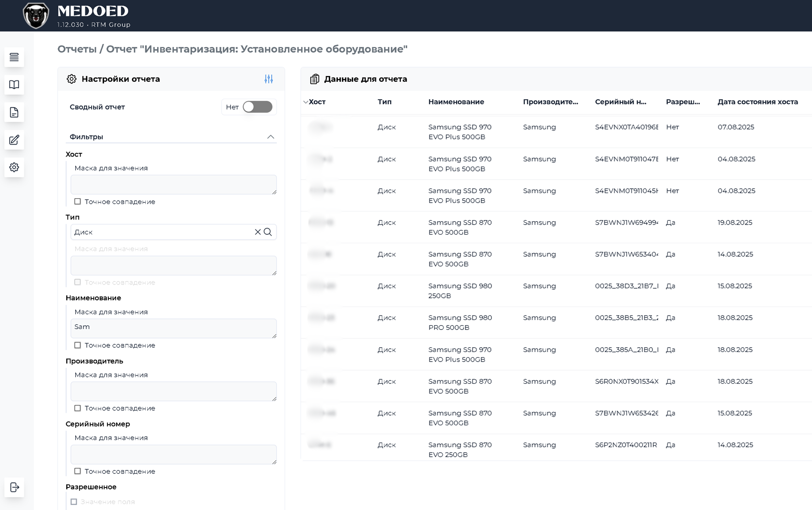This screenshot has height=510, width=812.
Task: Click the Сводный отчет label
Action: (x=97, y=107)
